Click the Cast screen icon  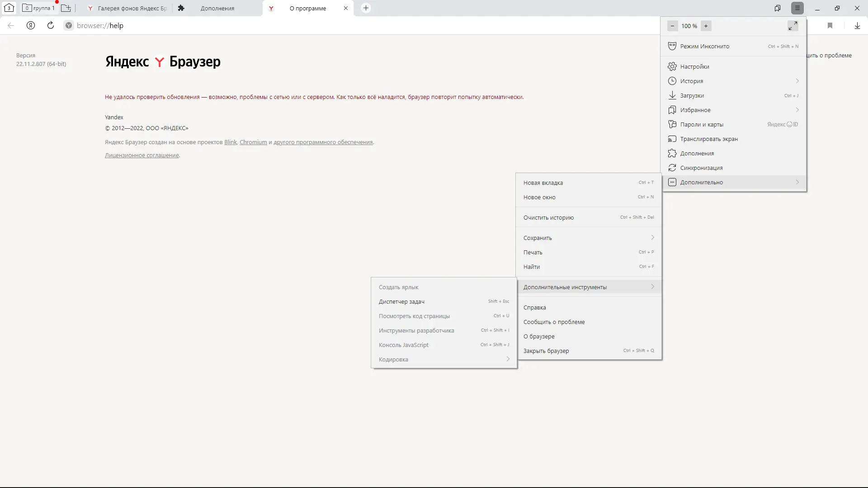672,139
